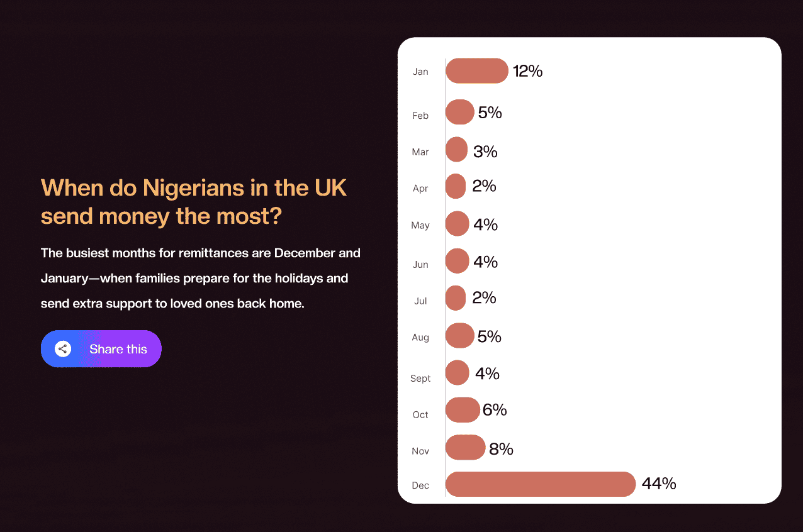Click the June bar in the chart
Screen dimensions: 803x532
pyautogui.click(x=457, y=261)
